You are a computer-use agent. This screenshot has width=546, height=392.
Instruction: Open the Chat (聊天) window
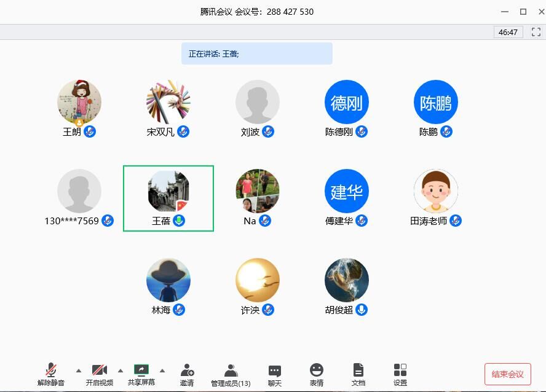275,374
